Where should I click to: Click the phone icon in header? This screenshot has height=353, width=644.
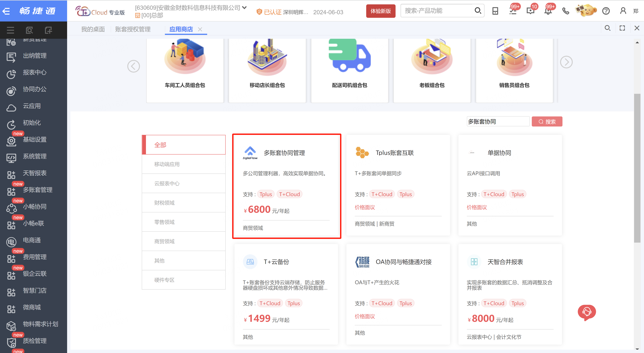pos(565,11)
